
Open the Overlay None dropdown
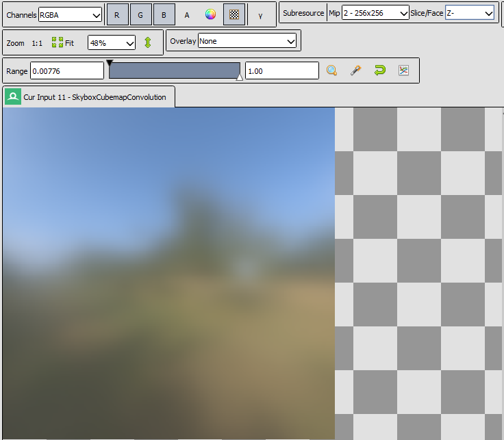pos(247,41)
